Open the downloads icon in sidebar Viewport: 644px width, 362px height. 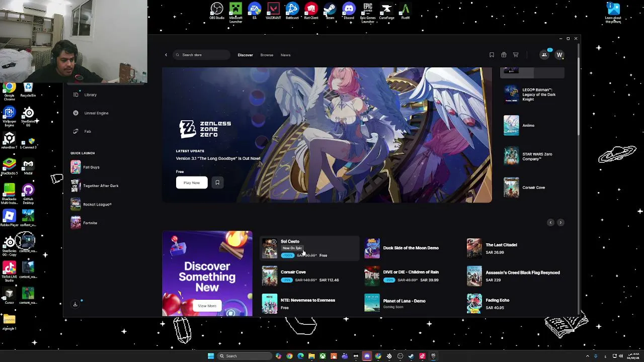[x=75, y=304]
